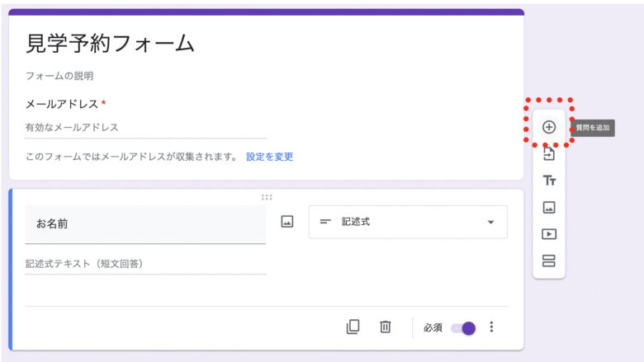Insert image beside the お名前 question title
Image resolution: width=644 pixels, height=362 pixels.
click(x=287, y=222)
